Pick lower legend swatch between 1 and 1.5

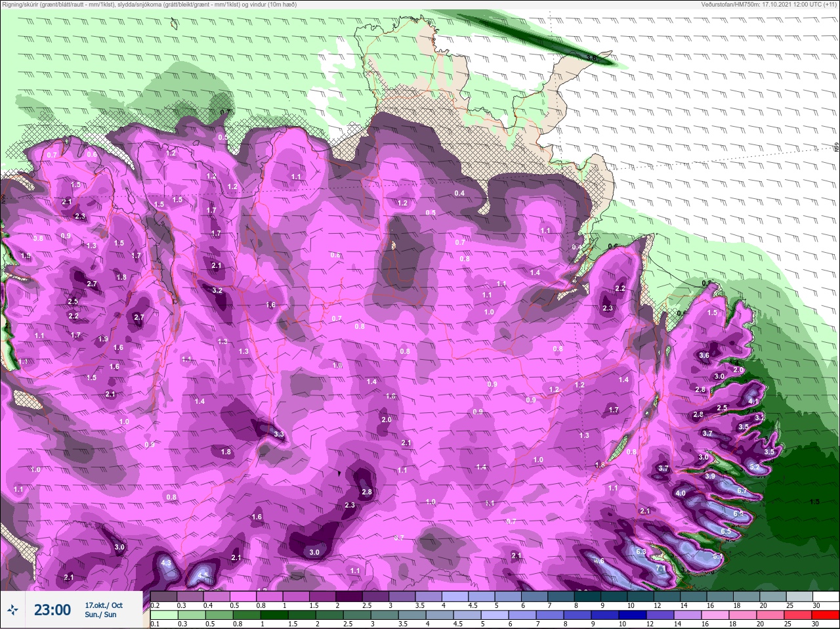click(x=276, y=615)
